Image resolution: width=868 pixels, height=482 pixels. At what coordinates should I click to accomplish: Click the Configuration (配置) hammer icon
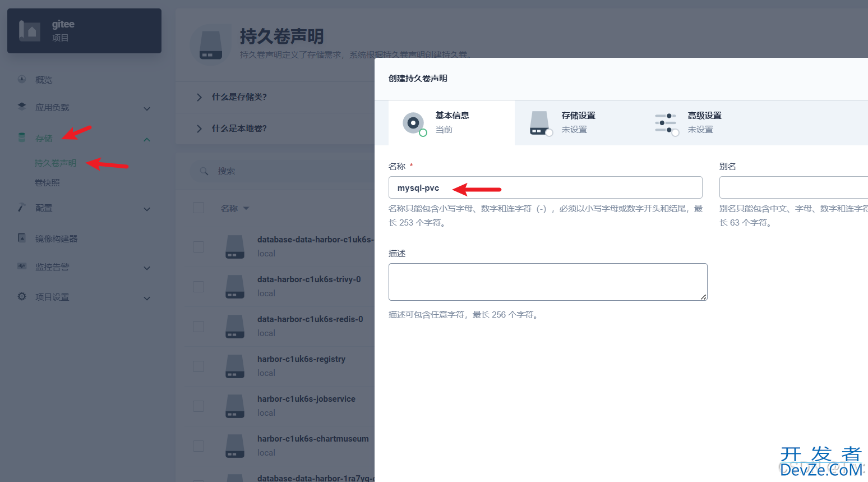pyautogui.click(x=22, y=207)
